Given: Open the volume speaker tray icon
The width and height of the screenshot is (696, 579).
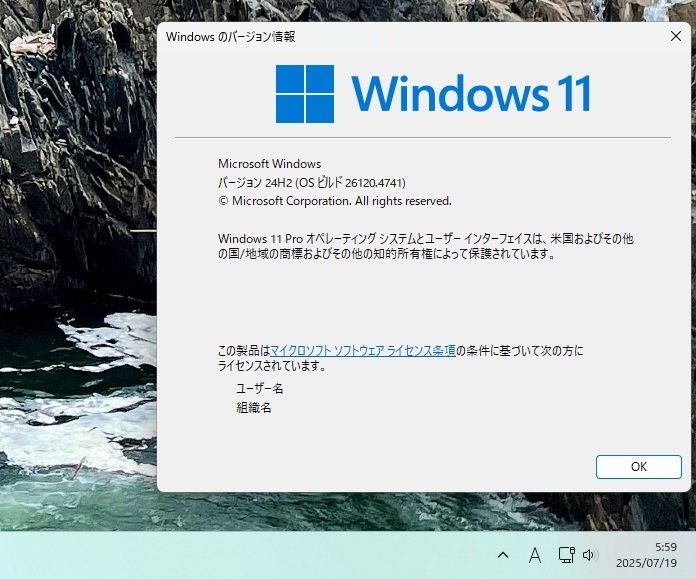Looking at the screenshot, I should [x=590, y=555].
